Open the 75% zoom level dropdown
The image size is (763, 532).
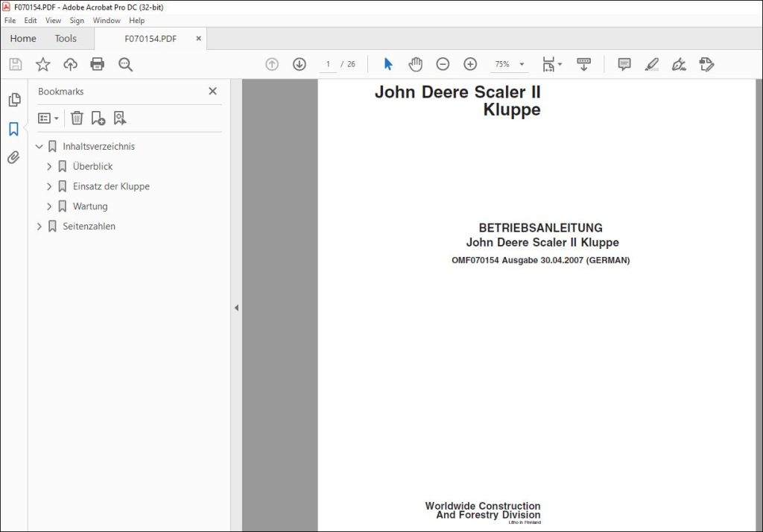(x=522, y=64)
